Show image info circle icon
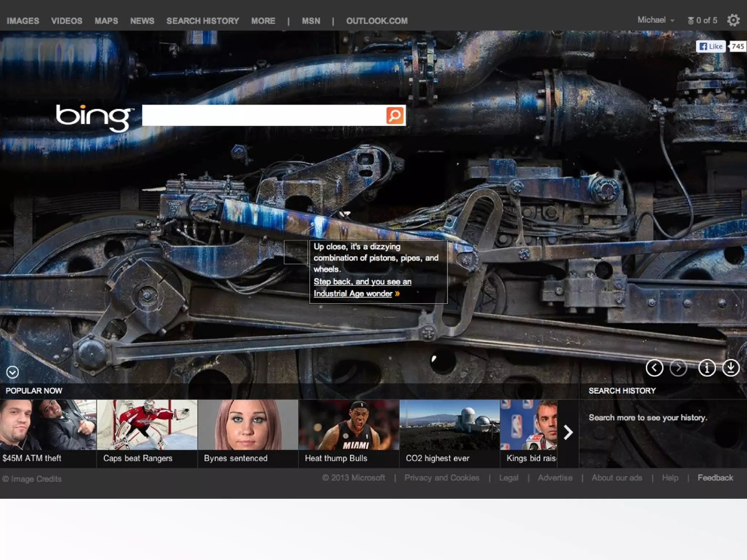This screenshot has width=747, height=560. tap(707, 368)
